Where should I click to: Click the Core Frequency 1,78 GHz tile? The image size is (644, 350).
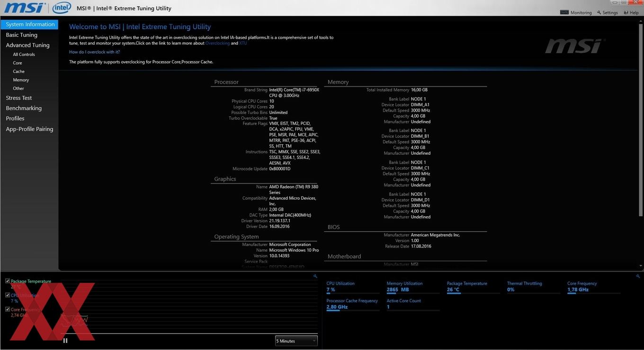coord(593,288)
